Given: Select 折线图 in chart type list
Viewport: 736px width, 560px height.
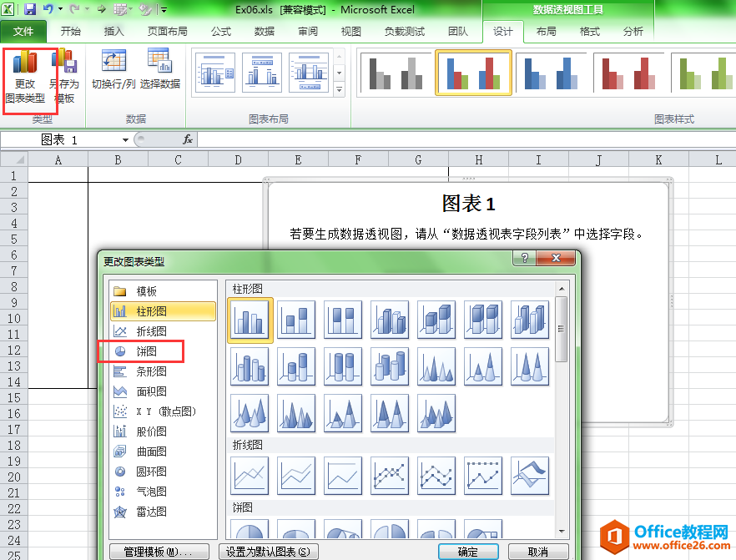Looking at the screenshot, I should coord(163,331).
